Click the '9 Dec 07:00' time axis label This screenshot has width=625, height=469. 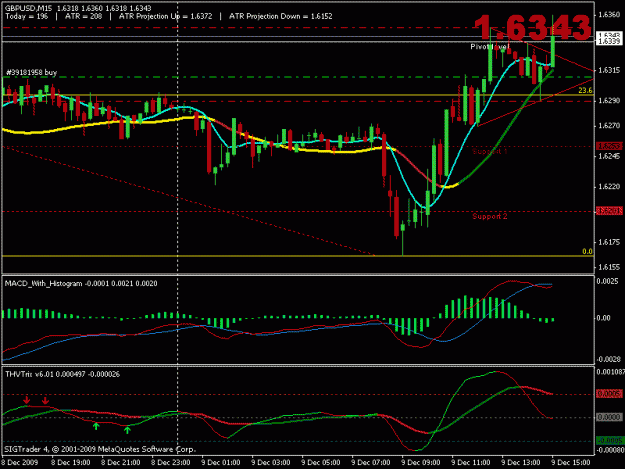click(371, 462)
